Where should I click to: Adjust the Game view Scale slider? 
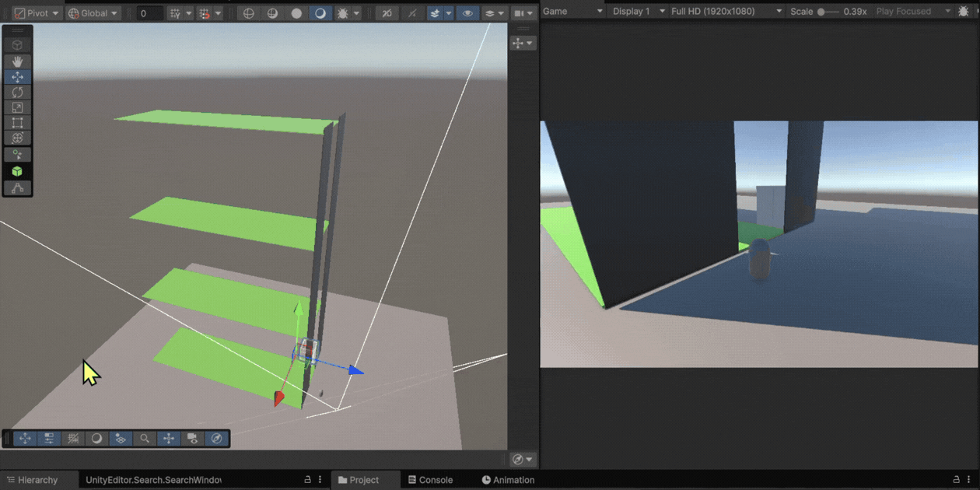click(x=828, y=12)
